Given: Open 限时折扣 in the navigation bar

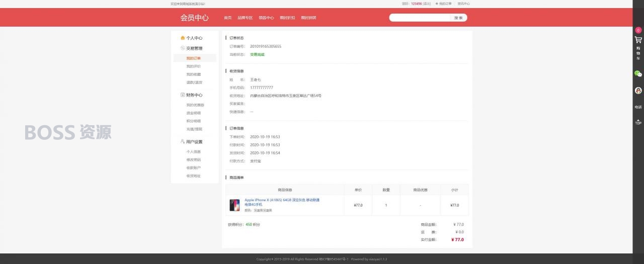Looking at the screenshot, I should [x=287, y=18].
